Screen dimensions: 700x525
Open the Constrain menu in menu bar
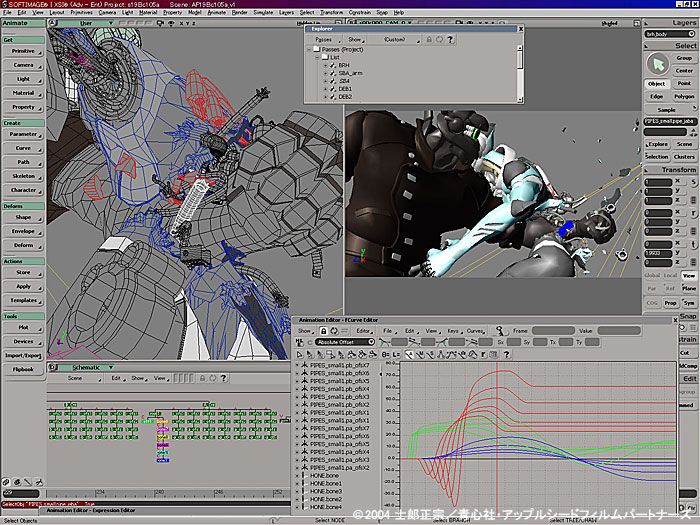362,12
